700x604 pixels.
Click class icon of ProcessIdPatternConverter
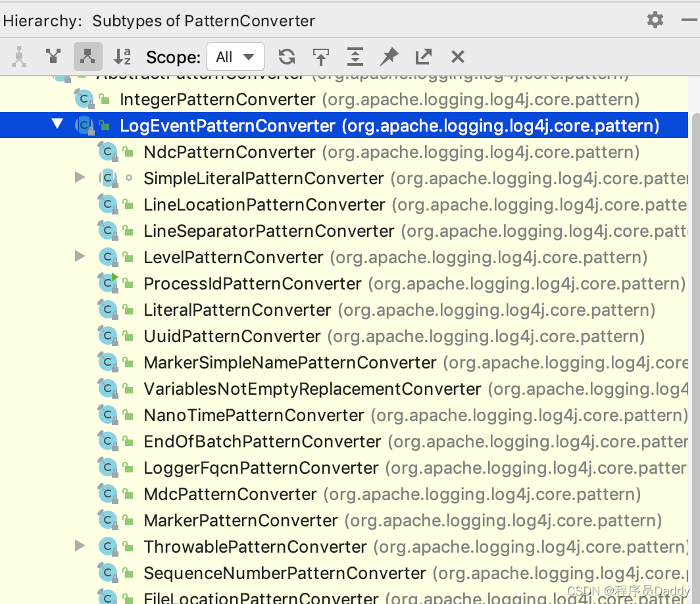[108, 283]
